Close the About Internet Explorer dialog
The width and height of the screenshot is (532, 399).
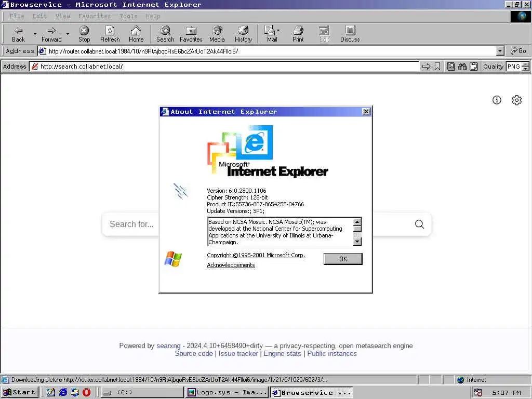366,112
